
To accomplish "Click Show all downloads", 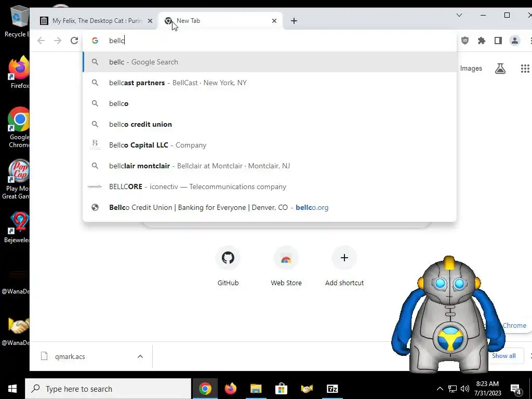I will [x=503, y=356].
